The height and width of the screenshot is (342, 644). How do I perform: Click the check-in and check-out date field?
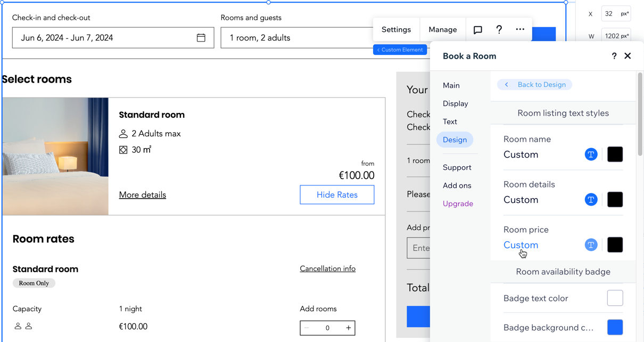pos(113,38)
